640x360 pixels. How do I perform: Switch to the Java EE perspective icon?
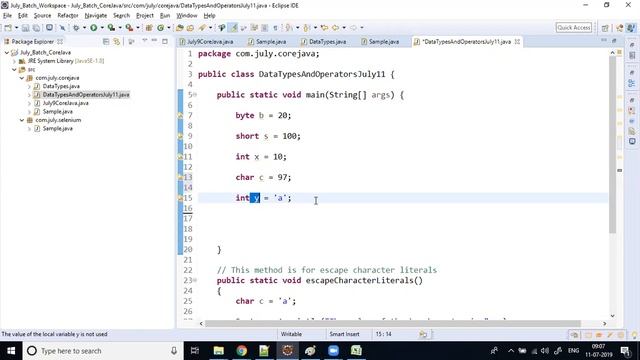point(620,28)
